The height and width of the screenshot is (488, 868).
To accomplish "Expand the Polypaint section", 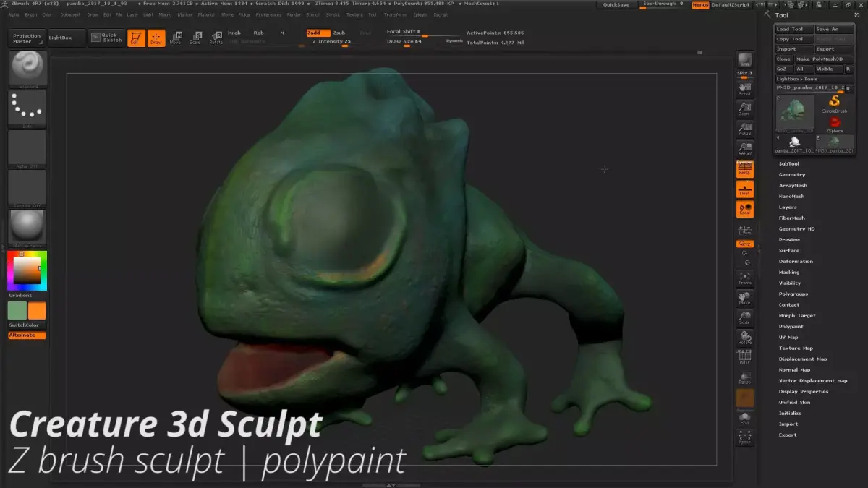I will click(791, 327).
